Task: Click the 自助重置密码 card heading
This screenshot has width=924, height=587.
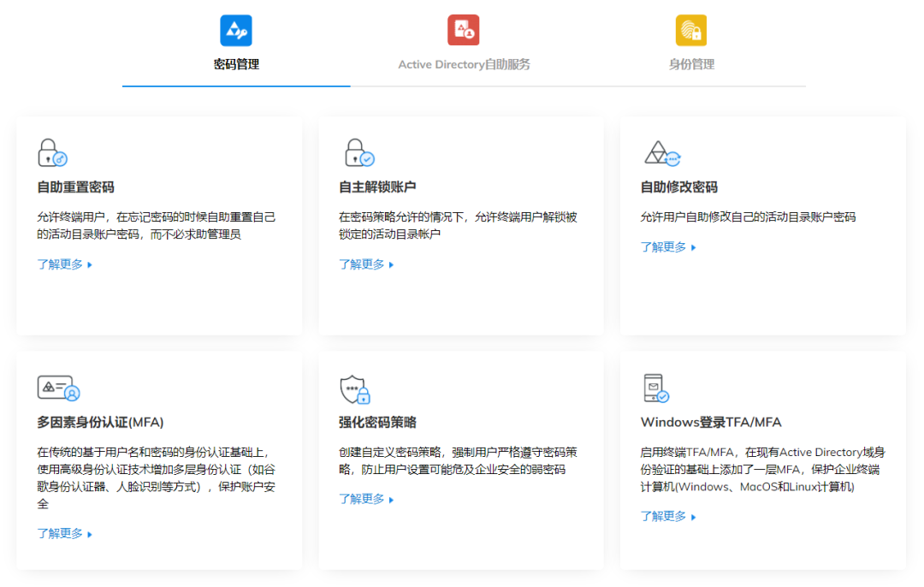Action: tap(75, 187)
